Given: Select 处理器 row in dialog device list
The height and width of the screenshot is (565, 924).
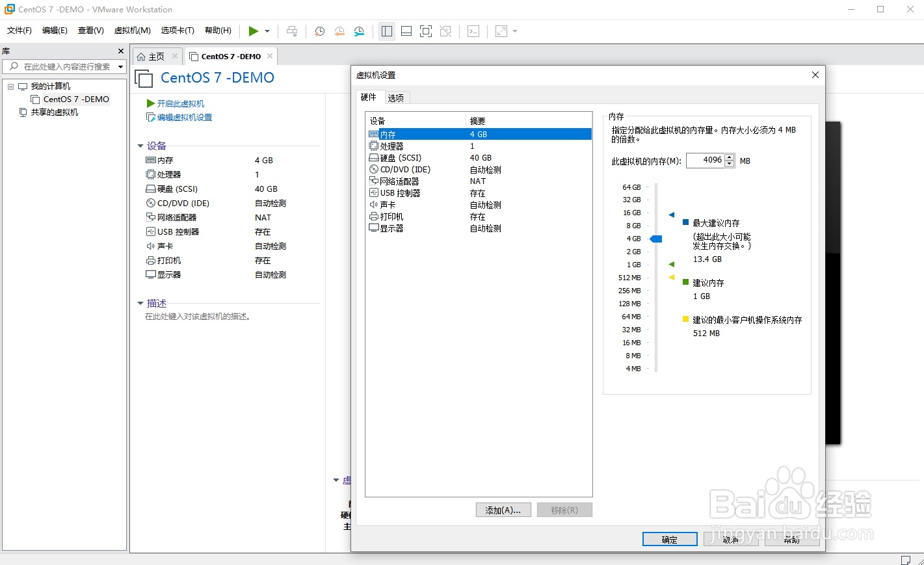Looking at the screenshot, I should pos(479,146).
